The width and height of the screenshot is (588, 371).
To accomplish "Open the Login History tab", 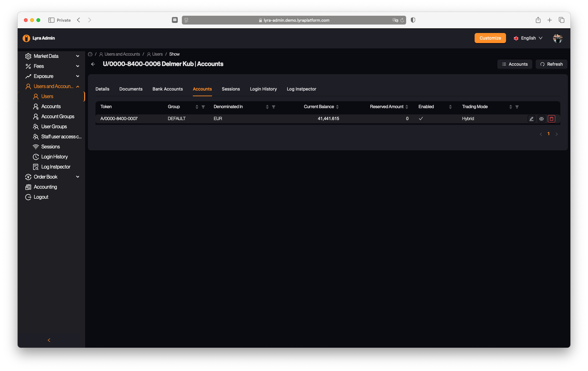I will 263,89.
